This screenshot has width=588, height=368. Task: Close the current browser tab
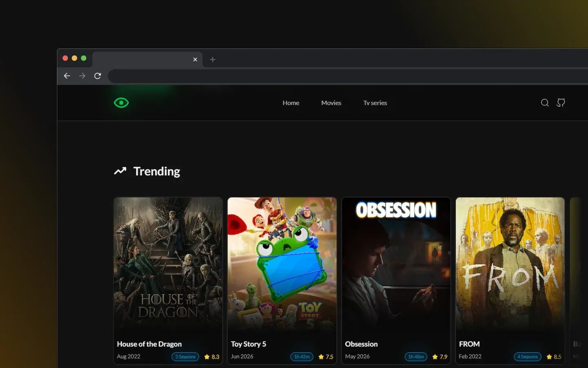click(x=195, y=59)
